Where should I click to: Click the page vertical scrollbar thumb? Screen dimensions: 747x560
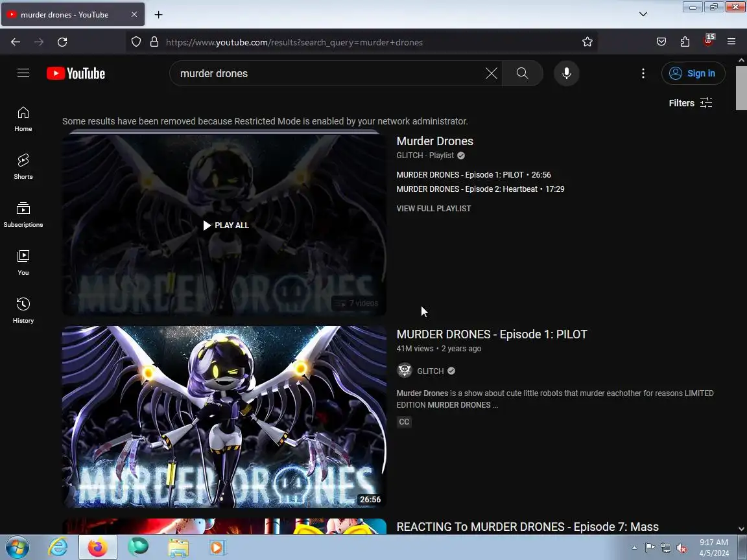point(741,88)
